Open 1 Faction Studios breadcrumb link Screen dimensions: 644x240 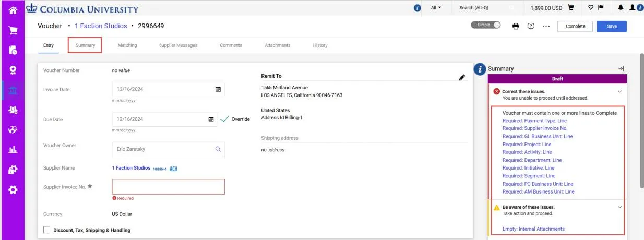pyautogui.click(x=101, y=26)
